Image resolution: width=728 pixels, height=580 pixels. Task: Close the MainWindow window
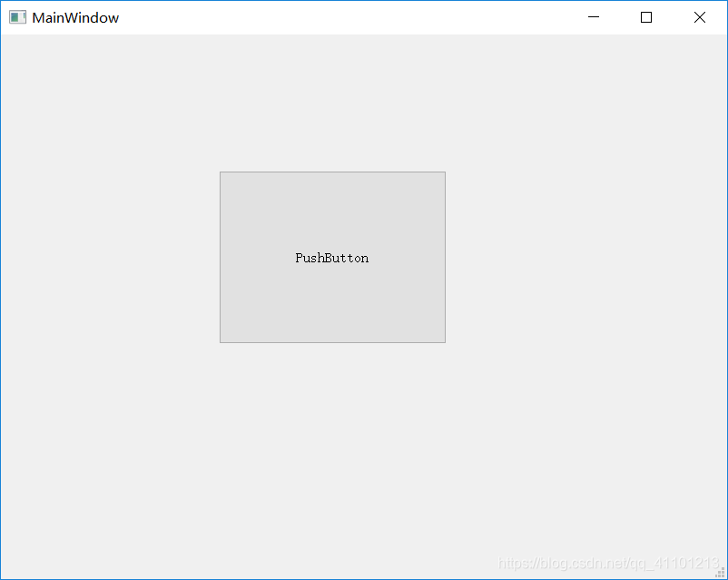click(x=700, y=17)
